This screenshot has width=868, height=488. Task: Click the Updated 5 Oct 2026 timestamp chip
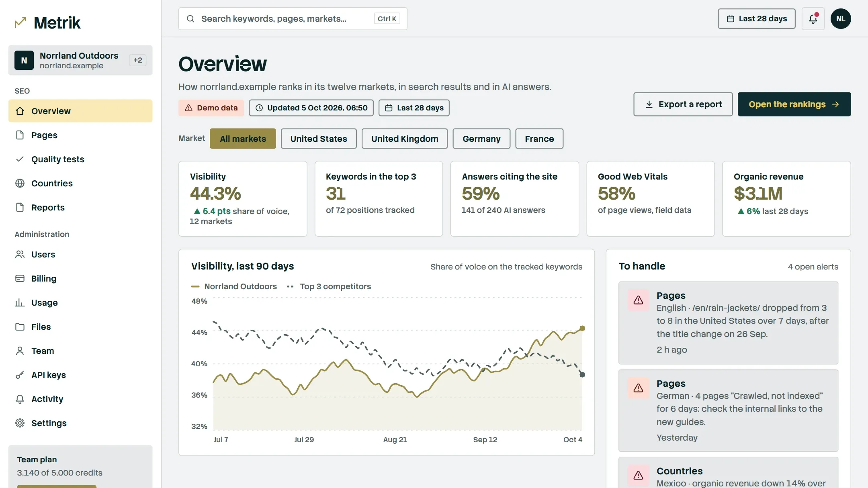pos(311,108)
